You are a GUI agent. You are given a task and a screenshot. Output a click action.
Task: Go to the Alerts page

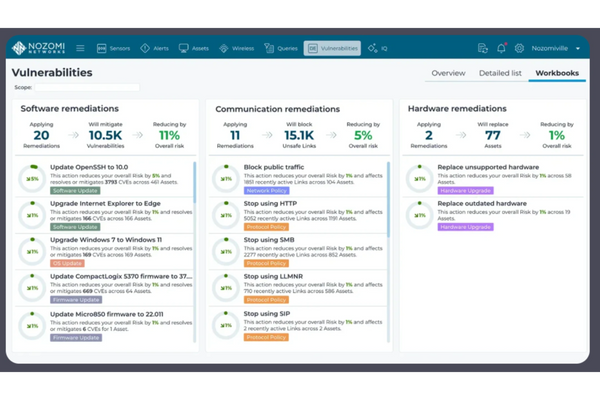[x=156, y=48]
